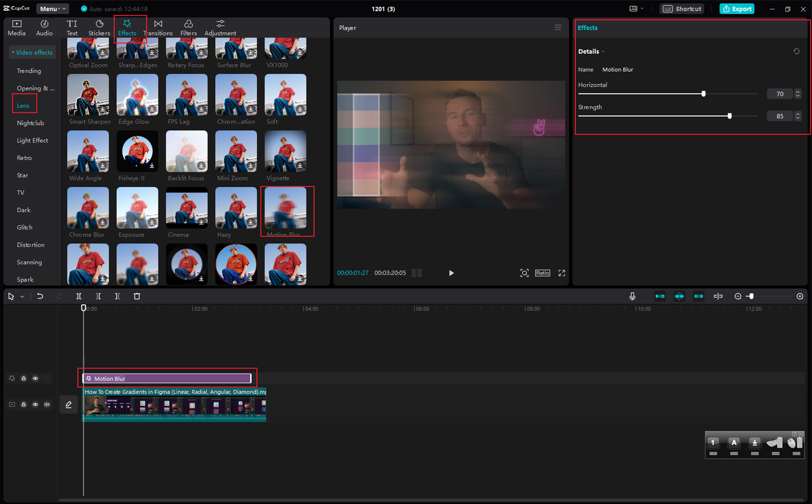Hide the effects track with the eye icon
The image size is (812, 504).
(x=36, y=378)
